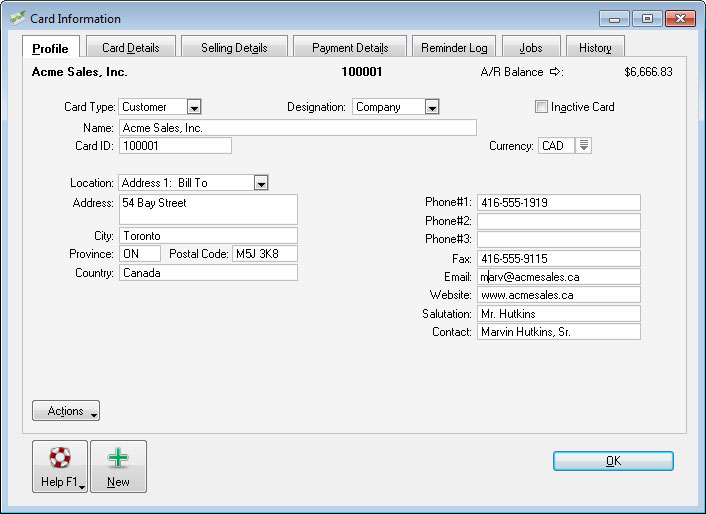Select the Card ID field
Screen dimensions: 706x514
(x=175, y=145)
